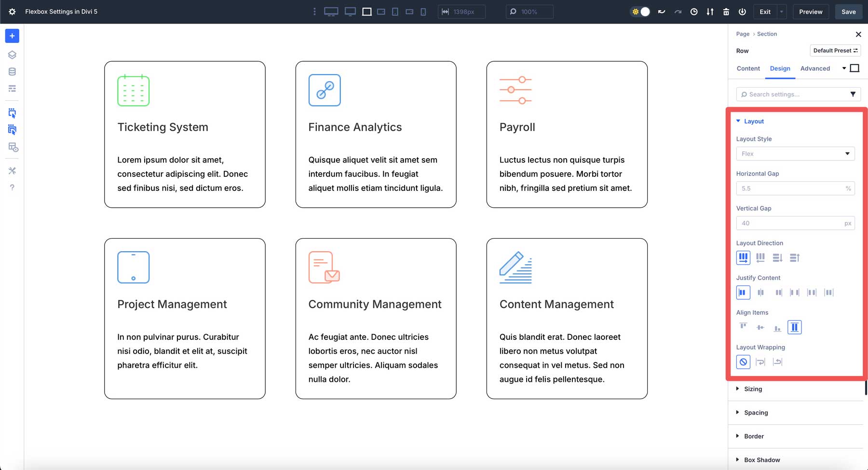
Task: Switch to the Content tab
Action: pyautogui.click(x=748, y=68)
